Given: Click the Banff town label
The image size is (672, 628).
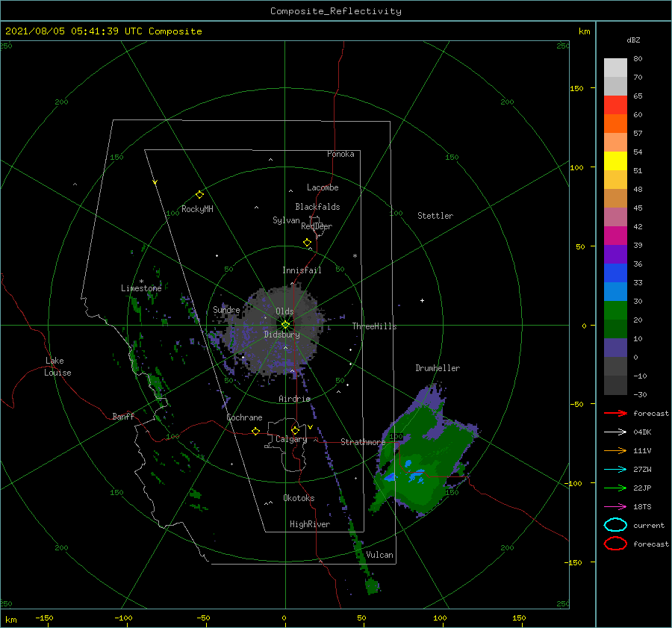Looking at the screenshot, I should (x=123, y=416).
